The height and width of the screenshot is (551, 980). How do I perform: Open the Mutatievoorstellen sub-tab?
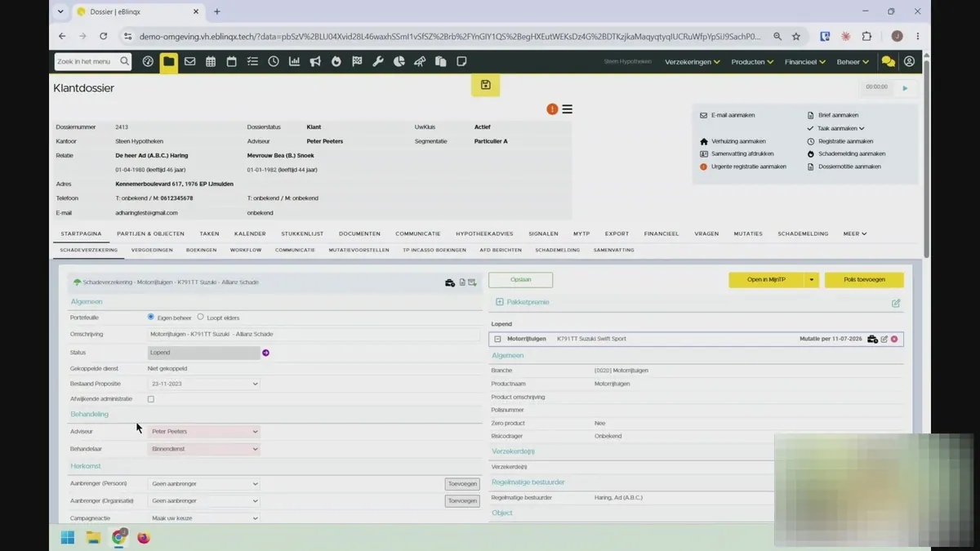click(359, 250)
